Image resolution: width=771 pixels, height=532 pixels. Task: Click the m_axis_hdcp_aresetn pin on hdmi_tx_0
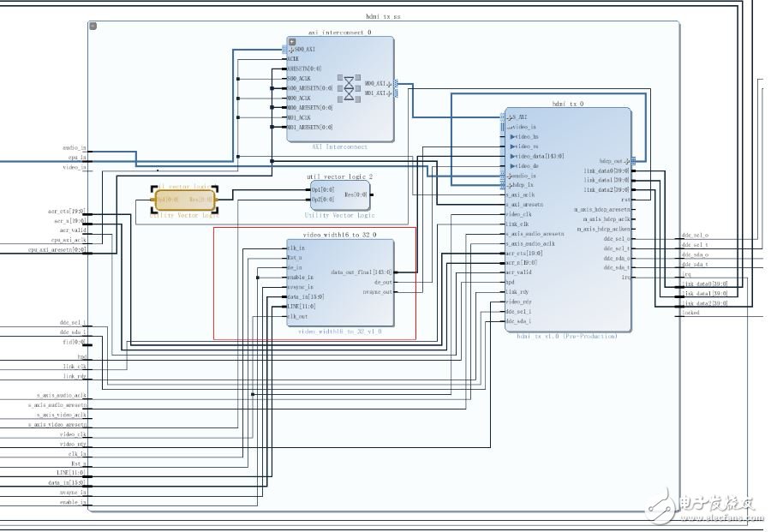tap(602, 209)
